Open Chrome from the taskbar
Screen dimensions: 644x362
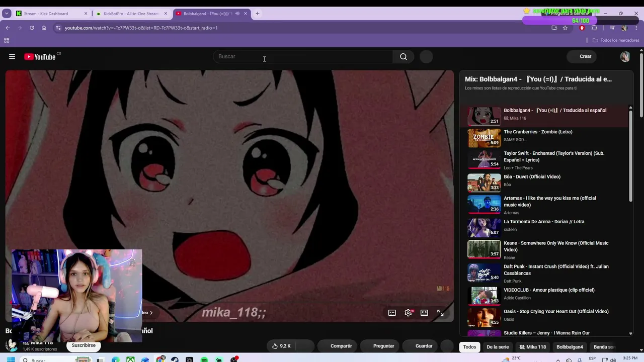(x=160, y=359)
